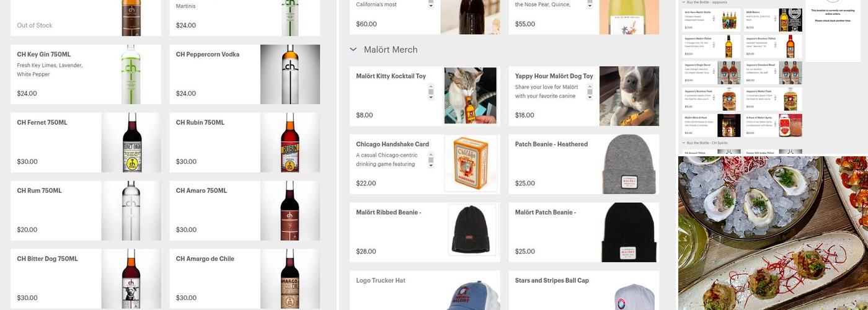The height and width of the screenshot is (310, 868).
Task: Collapse the Malört Merch section chevron
Action: (353, 50)
